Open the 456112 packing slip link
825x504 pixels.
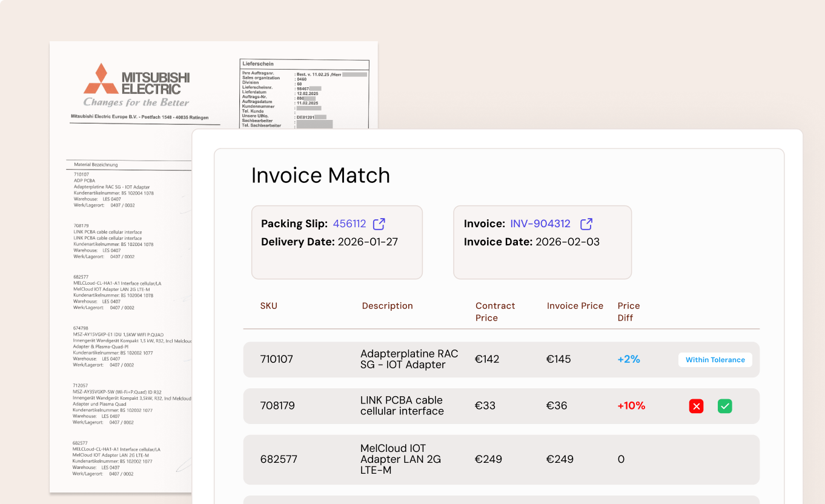(350, 224)
